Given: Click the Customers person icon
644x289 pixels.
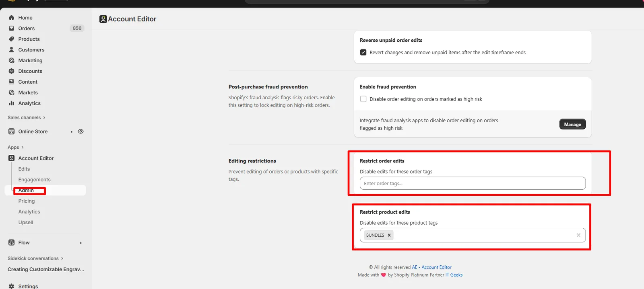Looking at the screenshot, I should click(x=11, y=50).
